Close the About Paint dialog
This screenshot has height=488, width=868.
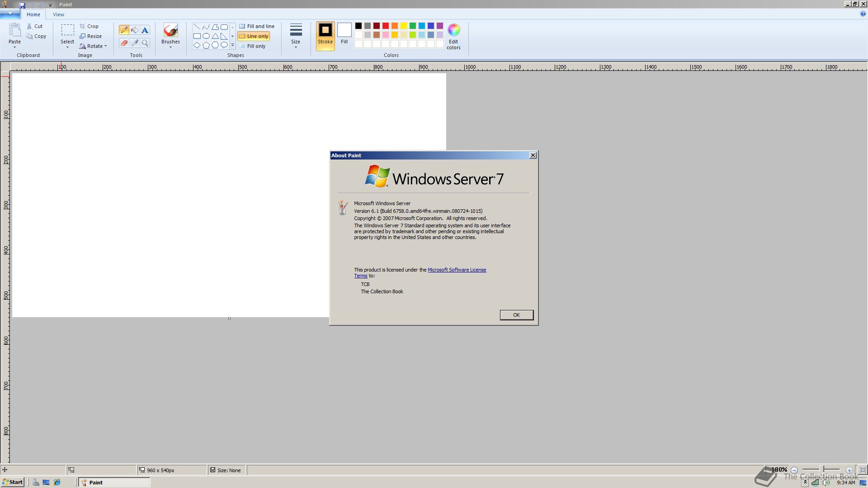click(533, 155)
